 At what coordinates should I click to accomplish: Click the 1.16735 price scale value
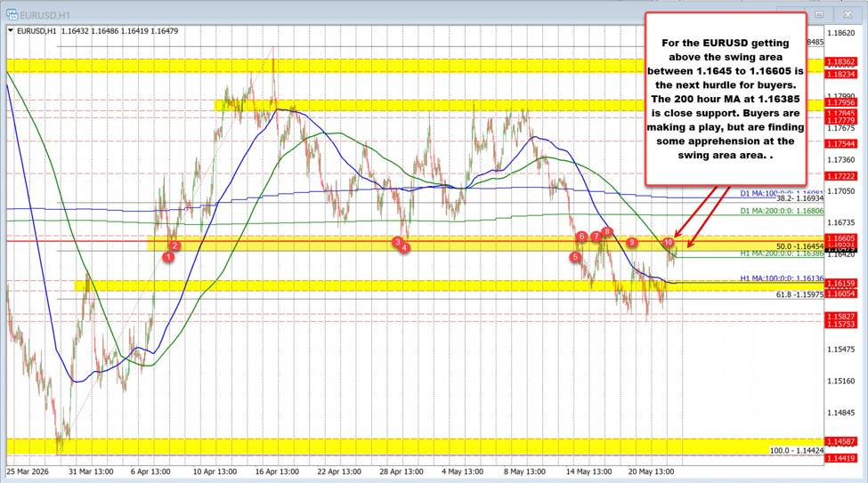[x=841, y=222]
